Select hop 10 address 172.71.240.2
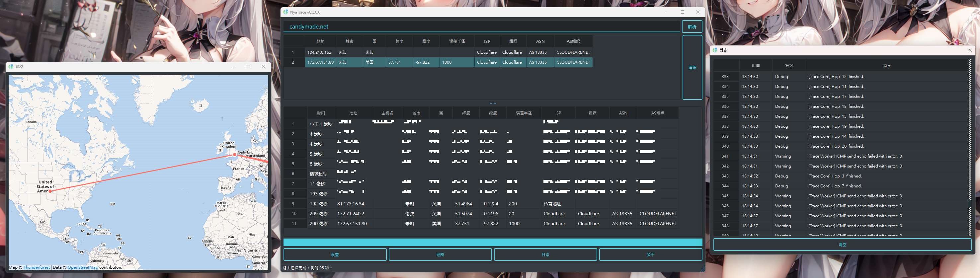 tap(353, 213)
